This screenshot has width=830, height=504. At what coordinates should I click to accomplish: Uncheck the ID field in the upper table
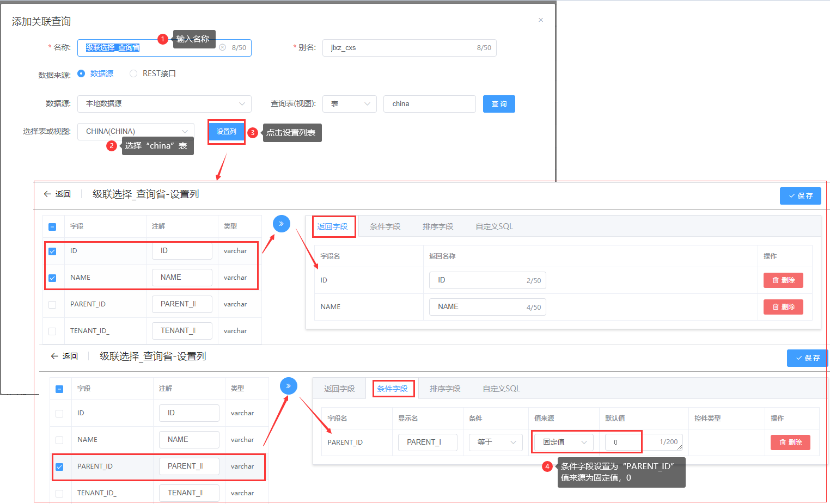pyautogui.click(x=52, y=251)
